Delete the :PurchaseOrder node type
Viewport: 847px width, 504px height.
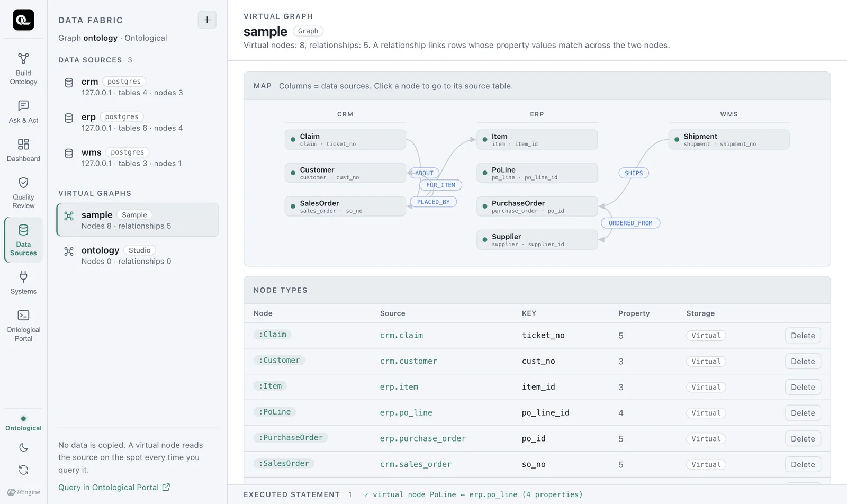coord(803,439)
